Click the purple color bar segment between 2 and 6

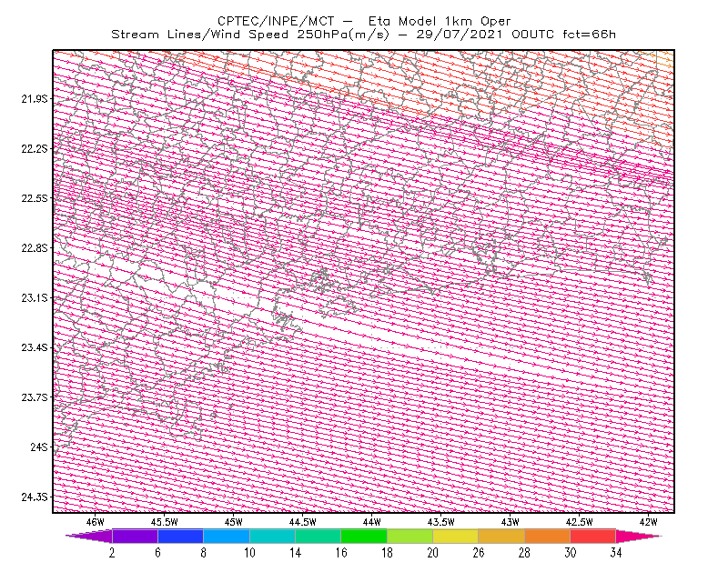click(135, 536)
